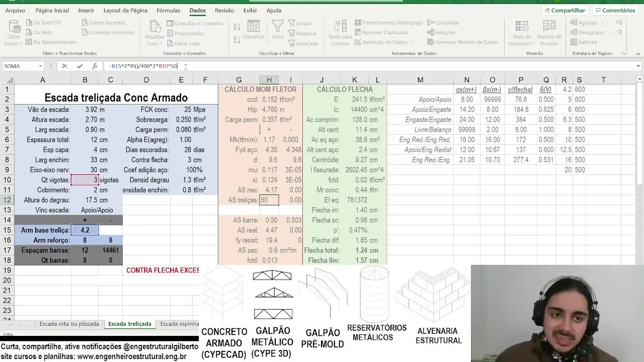This screenshot has width=644, height=362.
Task: Click Reaplicar filter
Action: [x=302, y=33]
